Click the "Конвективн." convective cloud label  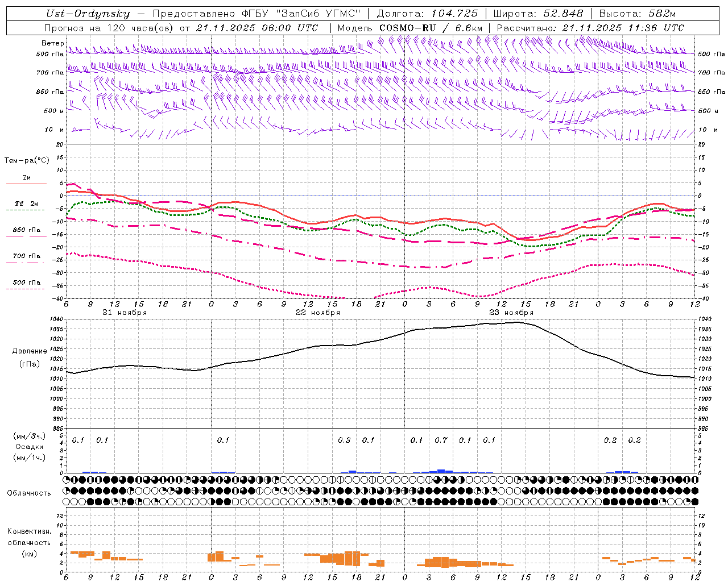(29, 531)
